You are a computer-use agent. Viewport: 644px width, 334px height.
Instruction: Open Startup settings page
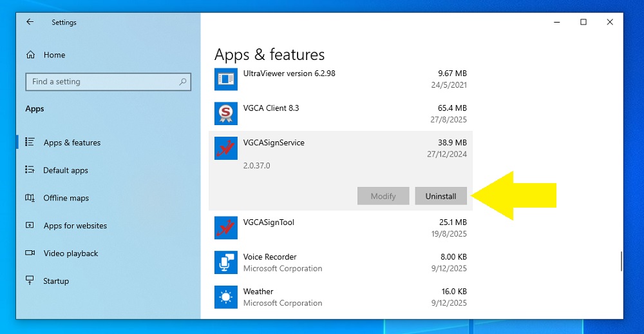click(55, 281)
